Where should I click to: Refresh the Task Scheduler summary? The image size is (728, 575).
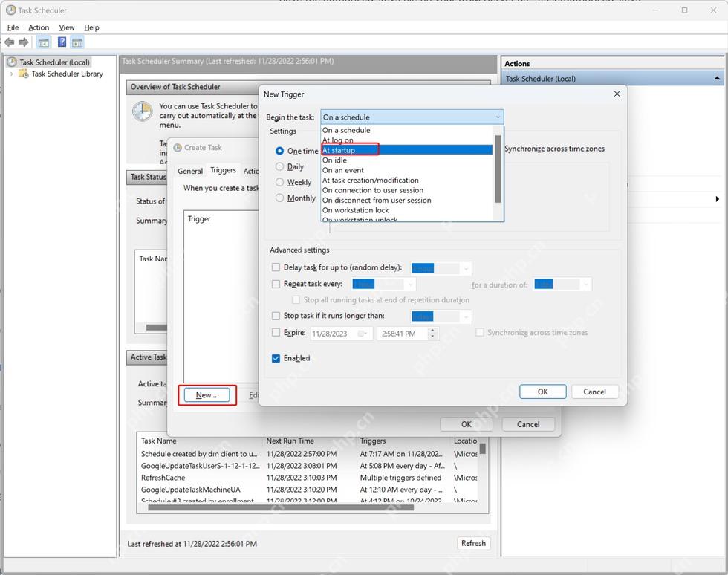click(x=474, y=543)
